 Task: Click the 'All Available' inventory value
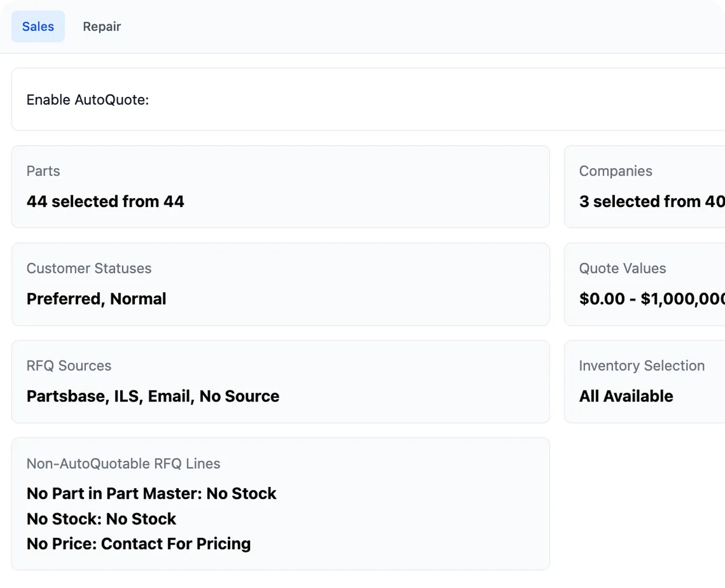626,396
